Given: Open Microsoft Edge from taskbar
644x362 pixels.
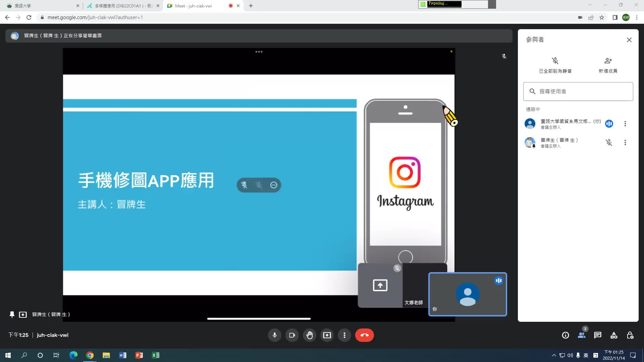Looking at the screenshot, I should [x=73, y=355].
